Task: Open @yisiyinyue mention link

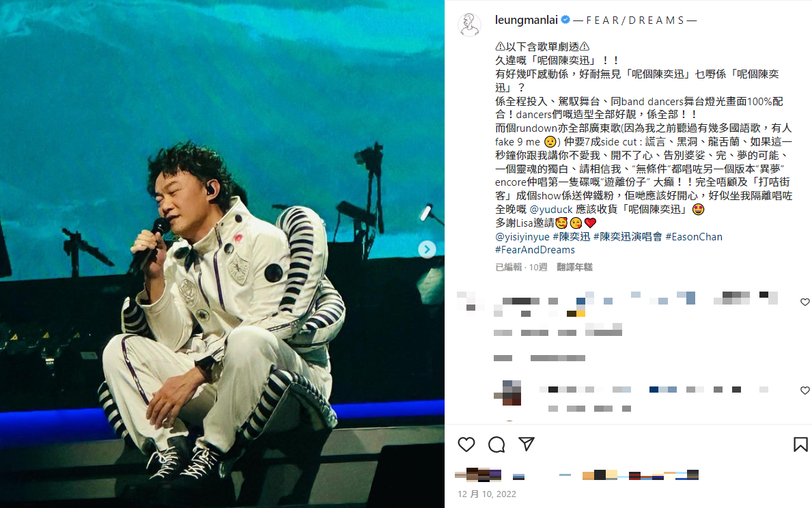Action: 522,237
